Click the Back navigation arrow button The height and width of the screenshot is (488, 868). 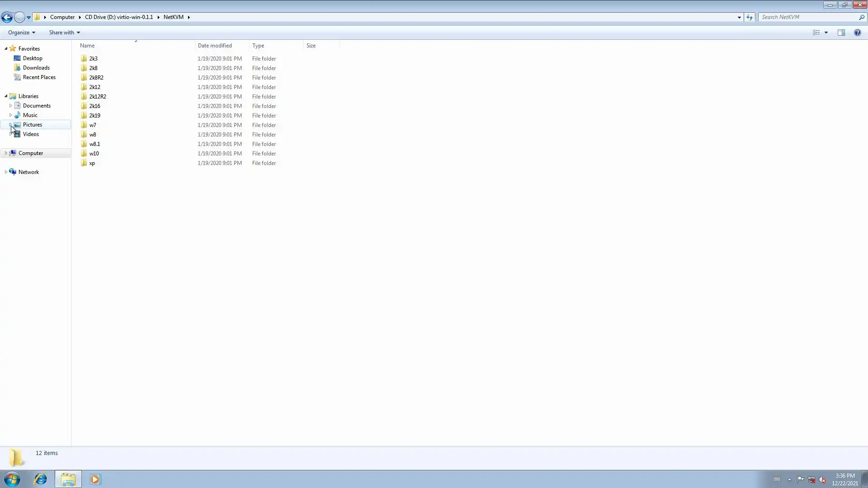click(7, 17)
